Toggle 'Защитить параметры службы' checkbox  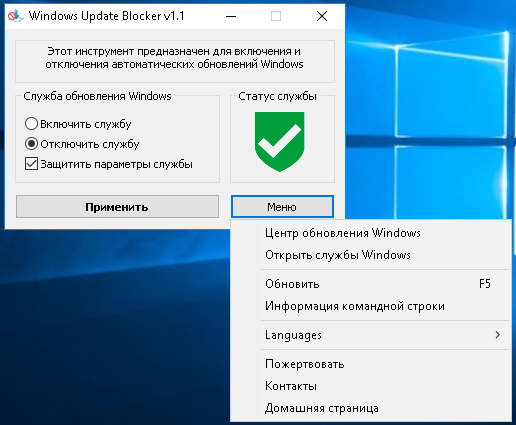[x=31, y=164]
